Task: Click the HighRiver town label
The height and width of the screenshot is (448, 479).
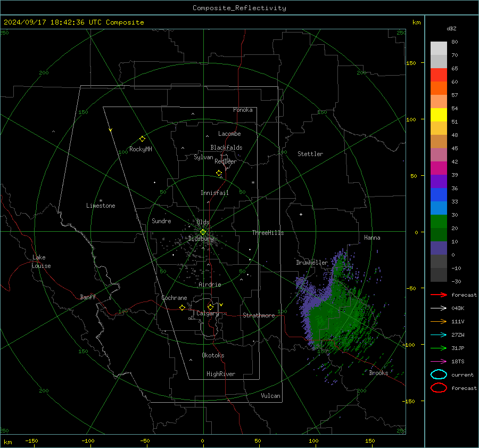Action: coord(221,374)
